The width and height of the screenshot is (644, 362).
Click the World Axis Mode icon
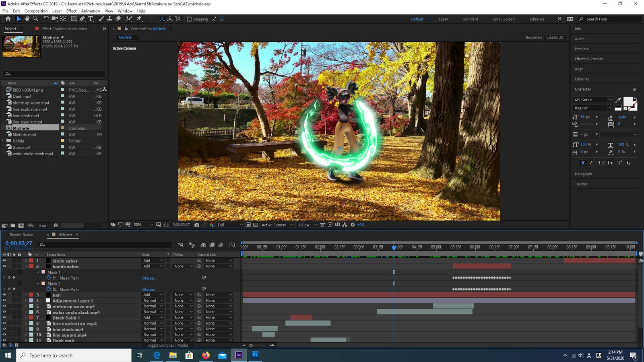(170, 19)
